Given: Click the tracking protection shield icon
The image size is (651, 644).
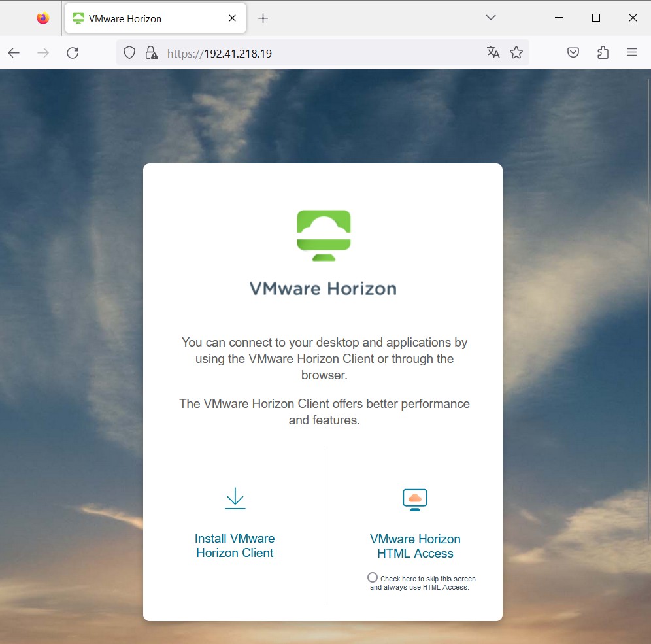Looking at the screenshot, I should [129, 53].
